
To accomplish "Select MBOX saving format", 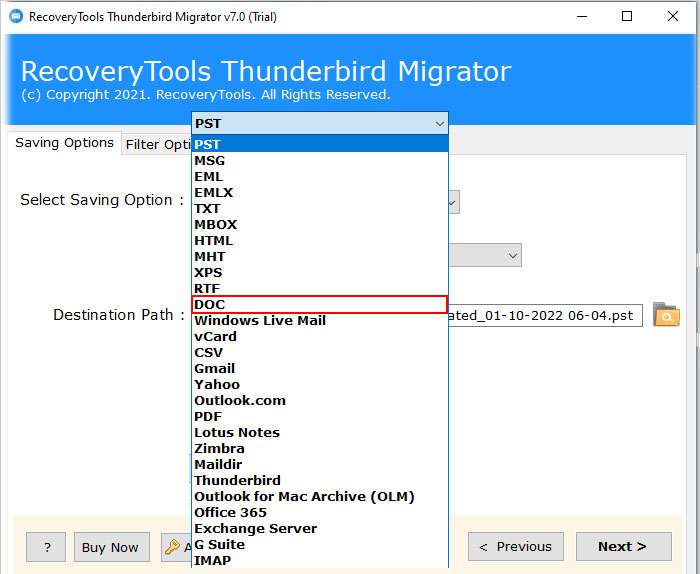I will click(x=320, y=225).
